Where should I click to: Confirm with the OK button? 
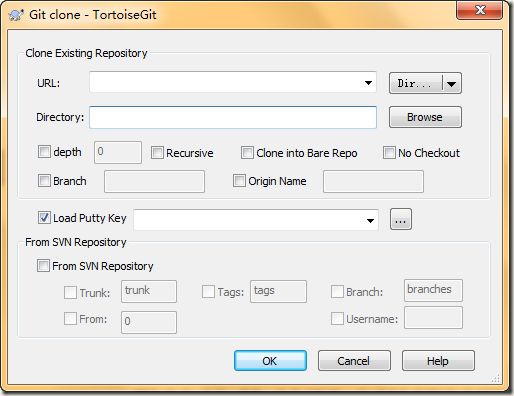click(x=270, y=361)
